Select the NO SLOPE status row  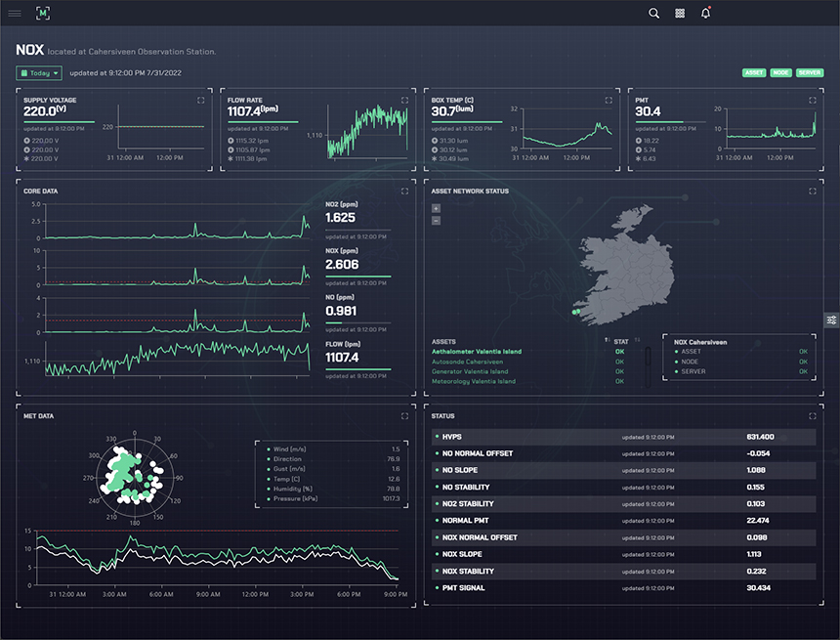623,470
